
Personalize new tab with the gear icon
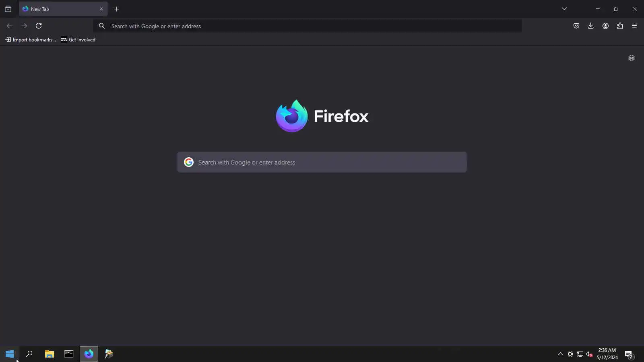click(x=632, y=58)
